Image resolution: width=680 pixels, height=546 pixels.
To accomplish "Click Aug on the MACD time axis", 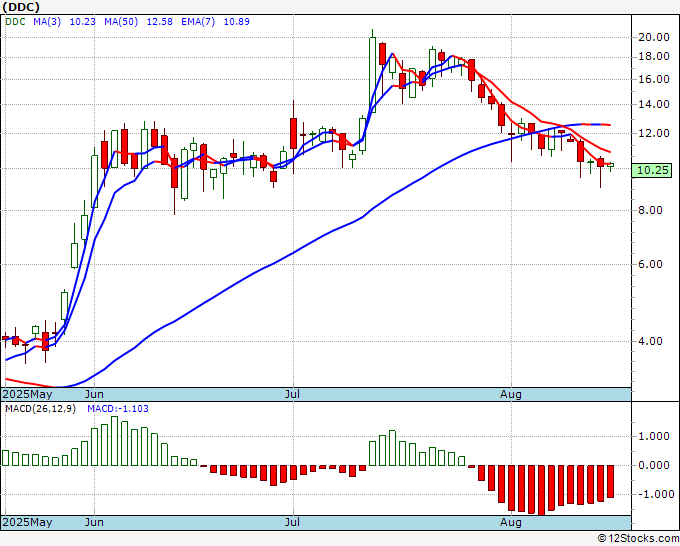I will 511,522.
